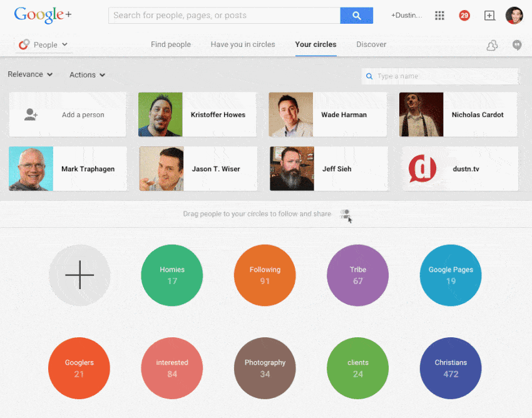Viewport: 532px width, 418px height.
Task: Open the orange Following circle
Action: click(265, 275)
